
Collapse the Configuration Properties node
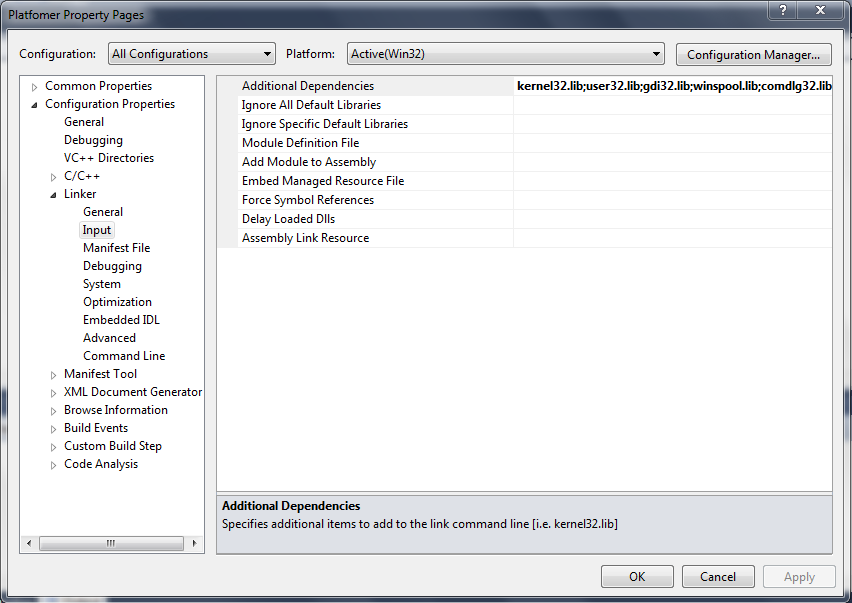pyautogui.click(x=35, y=105)
